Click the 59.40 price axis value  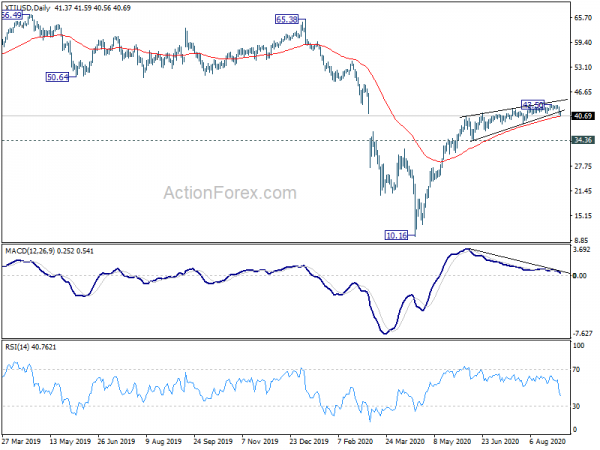tap(583, 42)
